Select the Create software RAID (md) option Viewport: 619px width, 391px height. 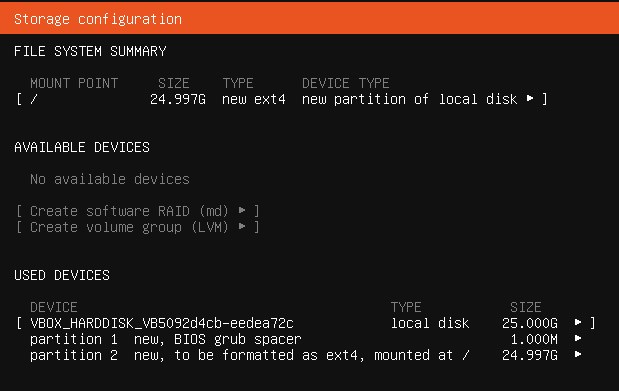[138, 211]
